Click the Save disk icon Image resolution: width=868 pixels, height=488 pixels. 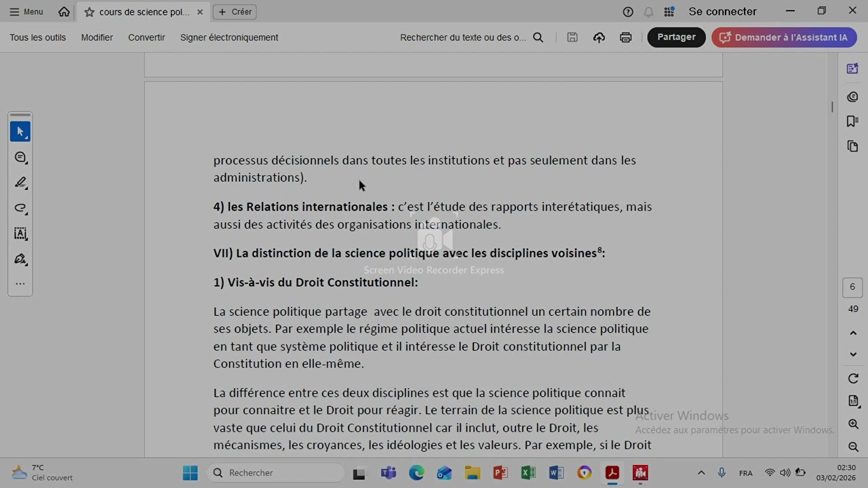point(572,37)
